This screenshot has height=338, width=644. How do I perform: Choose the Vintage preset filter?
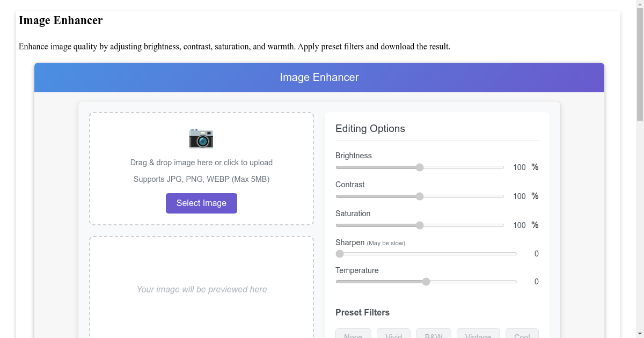click(x=478, y=335)
